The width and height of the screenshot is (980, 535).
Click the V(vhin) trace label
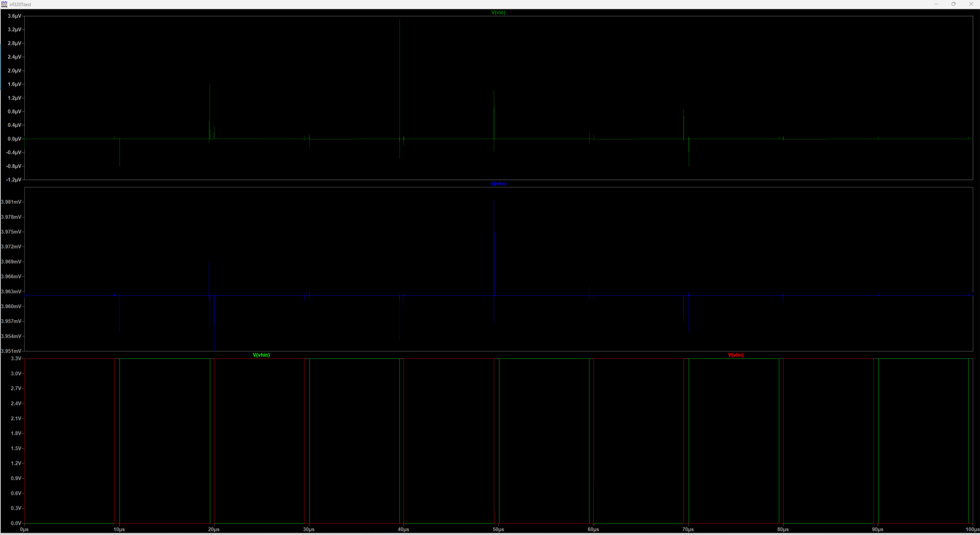point(261,354)
